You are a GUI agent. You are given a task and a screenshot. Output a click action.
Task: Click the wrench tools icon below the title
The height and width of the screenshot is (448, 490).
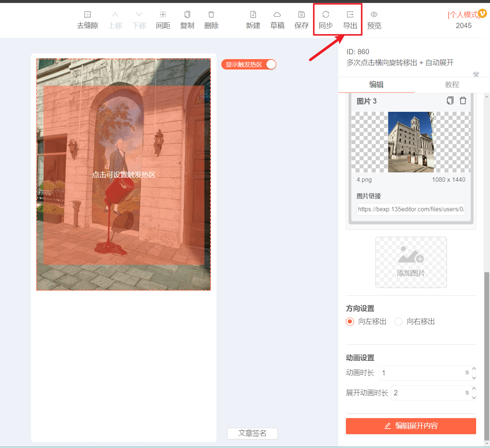tap(476, 74)
